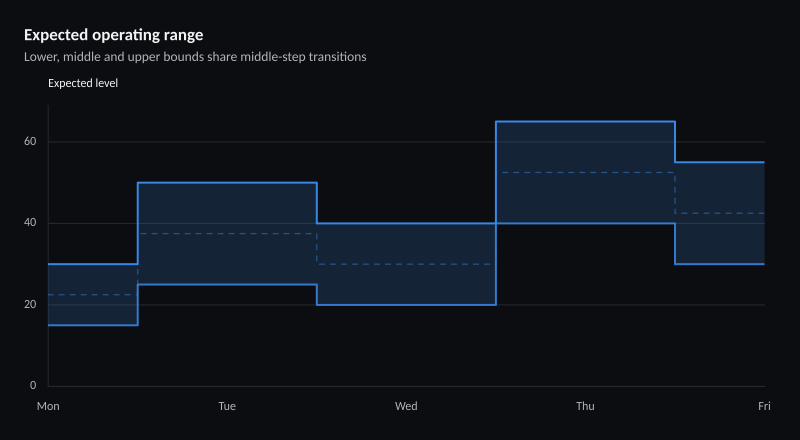The height and width of the screenshot is (440, 800).
Task: Click the dashed middle line at 52.5
Action: click(585, 173)
